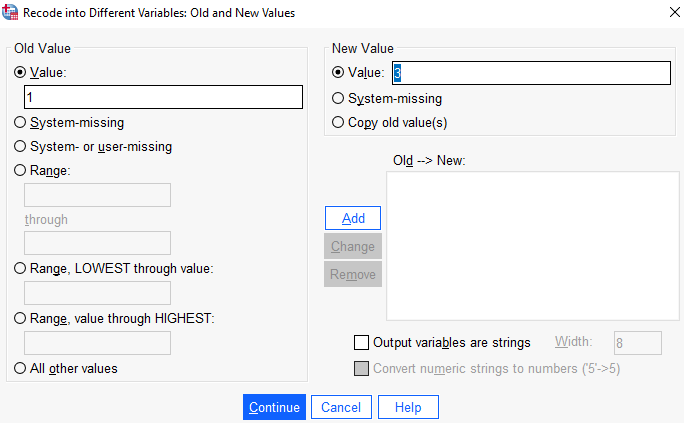Select Range, value through HIGHEST option

[x=20, y=318]
